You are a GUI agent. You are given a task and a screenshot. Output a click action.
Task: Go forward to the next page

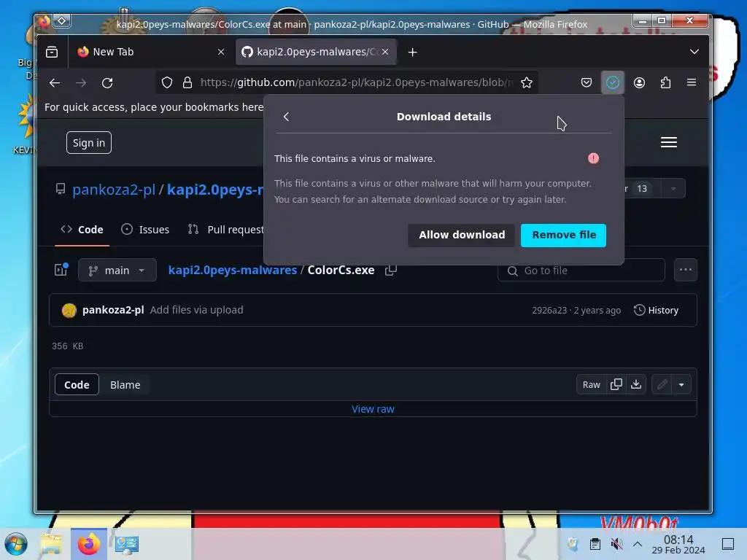click(x=81, y=83)
